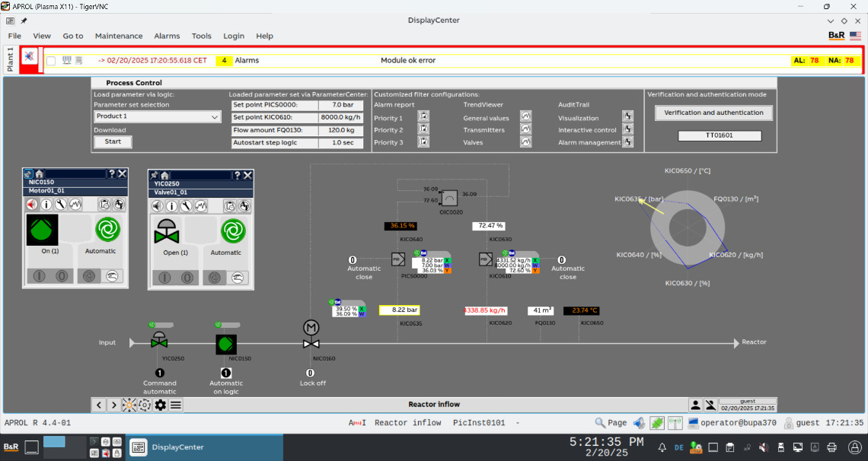The width and height of the screenshot is (868, 461).
Task: Switch Motor01_01 to manual hand mode
Action: (x=113, y=277)
